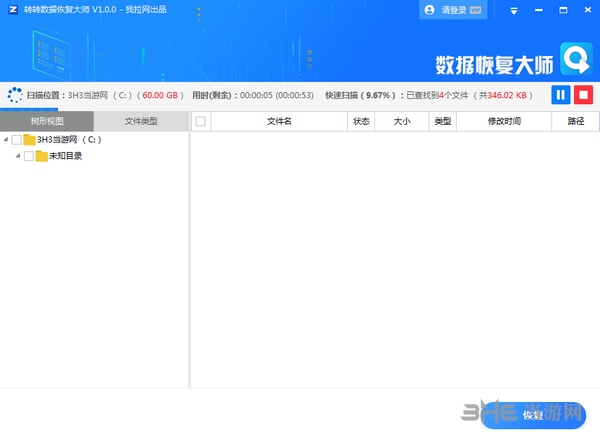The height and width of the screenshot is (443, 600).
Task: Click the 恢复 recover button
Action: (x=533, y=415)
